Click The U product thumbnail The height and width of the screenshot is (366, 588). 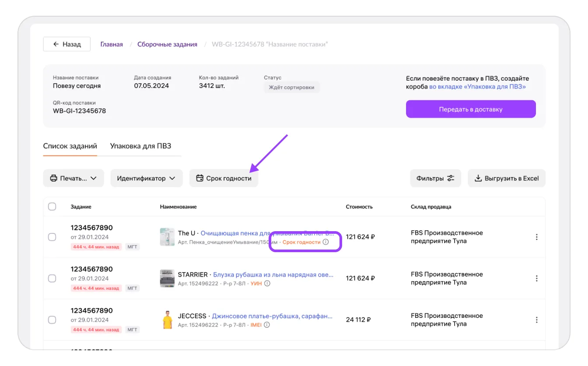coord(167,237)
